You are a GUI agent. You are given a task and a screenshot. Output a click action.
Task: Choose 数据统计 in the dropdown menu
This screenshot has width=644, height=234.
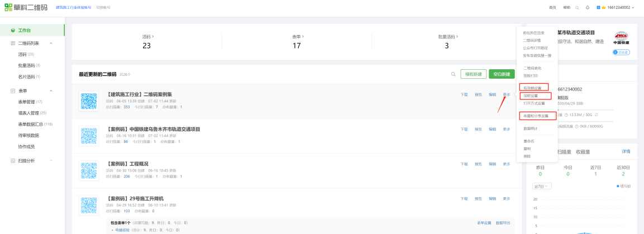click(x=532, y=128)
